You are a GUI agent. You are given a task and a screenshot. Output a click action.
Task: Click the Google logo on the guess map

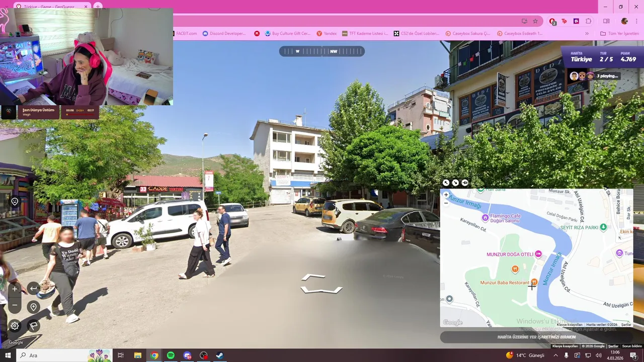click(x=453, y=323)
